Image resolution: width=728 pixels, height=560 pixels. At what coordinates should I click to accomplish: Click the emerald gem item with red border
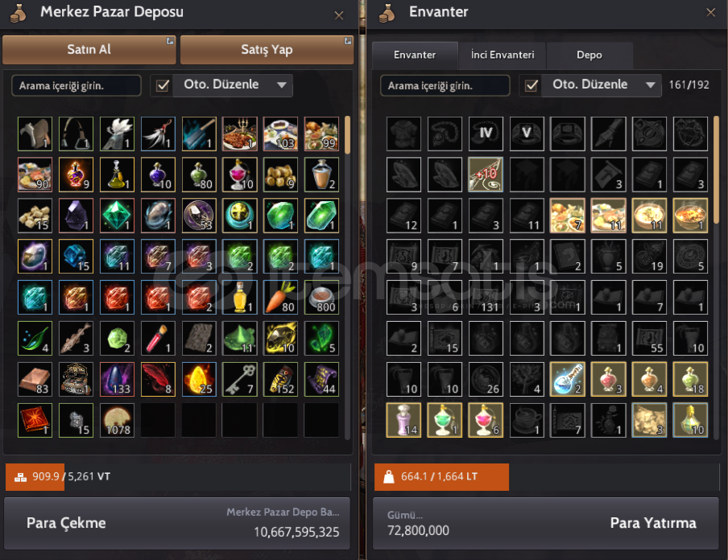pos(117,216)
